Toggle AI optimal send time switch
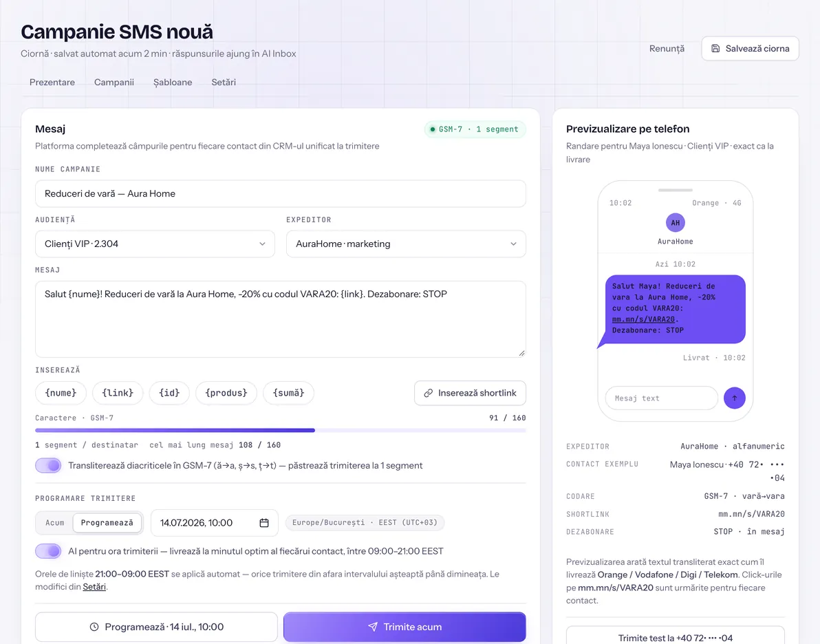This screenshot has height=644, width=820. [x=48, y=551]
